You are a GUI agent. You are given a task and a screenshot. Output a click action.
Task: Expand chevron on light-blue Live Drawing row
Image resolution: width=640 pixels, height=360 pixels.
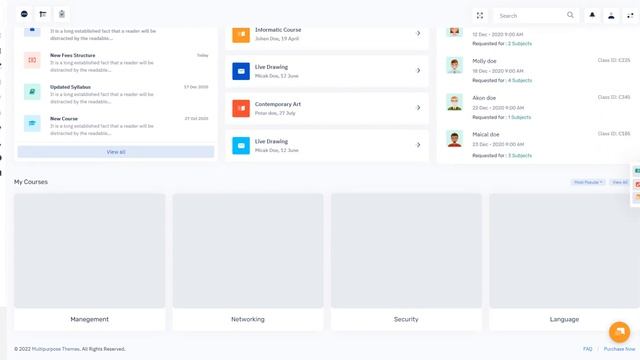coord(418,145)
